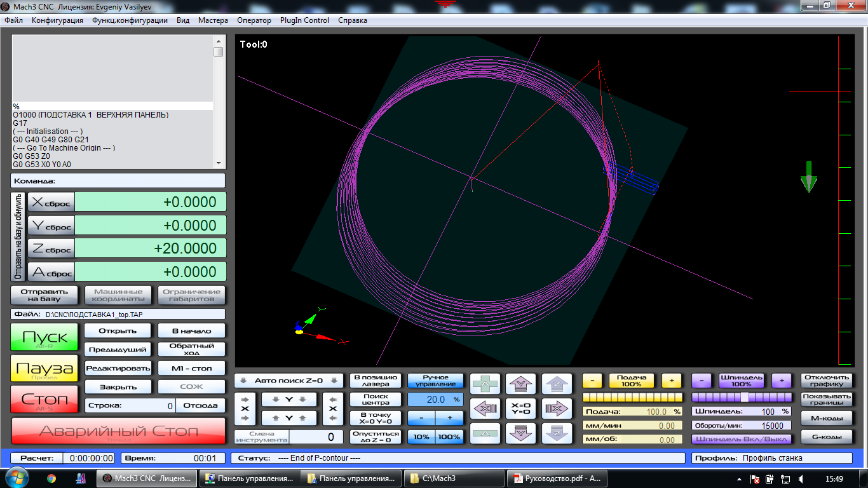Open the PlugIn Control menu
This screenshot has height=488, width=868.
point(304,20)
